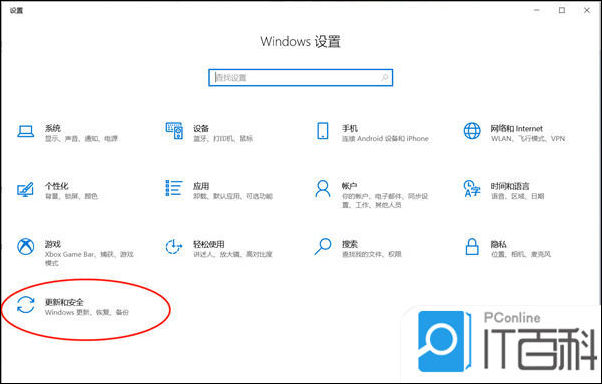Close the 设置 window
This screenshot has height=384, width=602.
click(x=587, y=10)
